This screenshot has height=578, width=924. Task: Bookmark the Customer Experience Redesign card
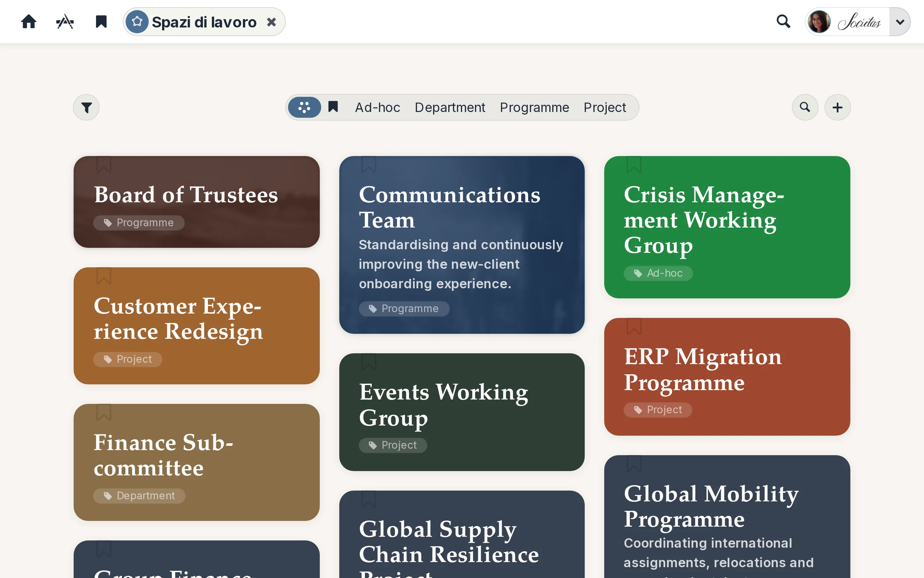(104, 276)
